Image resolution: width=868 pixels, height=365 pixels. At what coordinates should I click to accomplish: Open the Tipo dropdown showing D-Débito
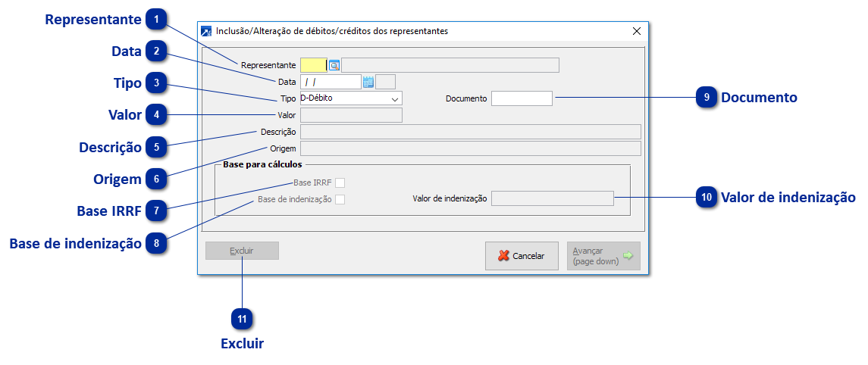click(351, 98)
